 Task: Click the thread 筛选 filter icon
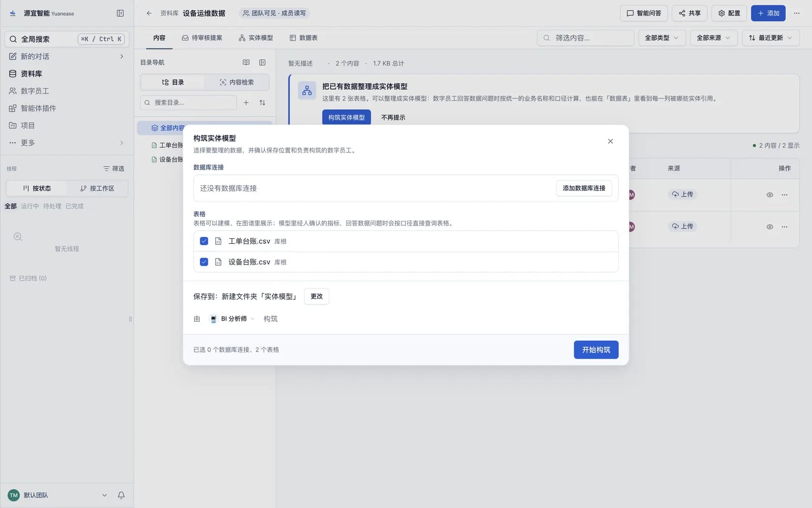coord(114,169)
